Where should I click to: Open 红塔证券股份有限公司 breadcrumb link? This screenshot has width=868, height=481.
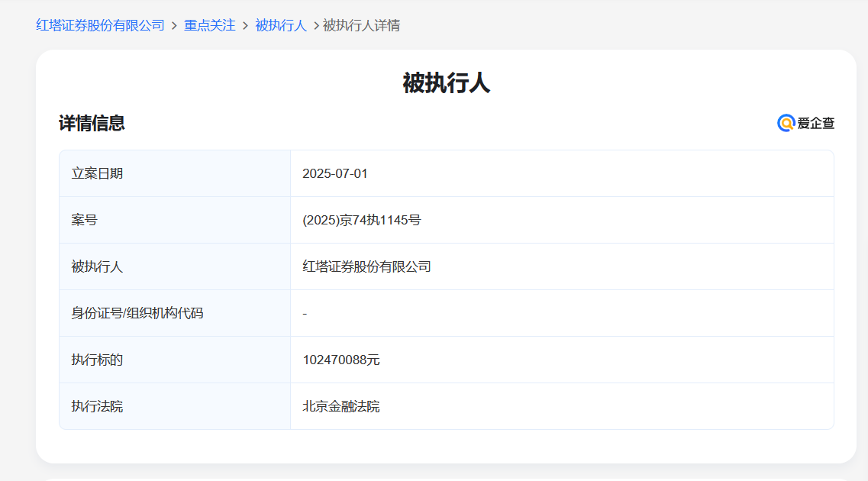coord(100,25)
